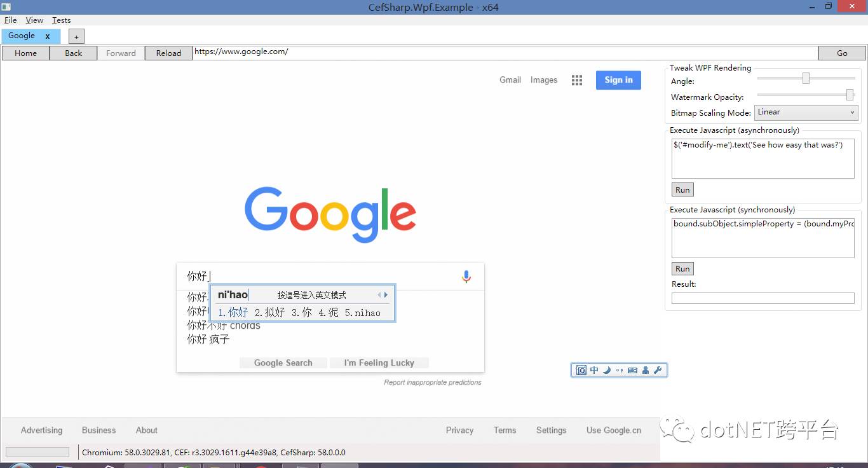Image resolution: width=868 pixels, height=468 pixels.
Task: Click the asynchronous Javascript text box
Action: [x=763, y=158]
